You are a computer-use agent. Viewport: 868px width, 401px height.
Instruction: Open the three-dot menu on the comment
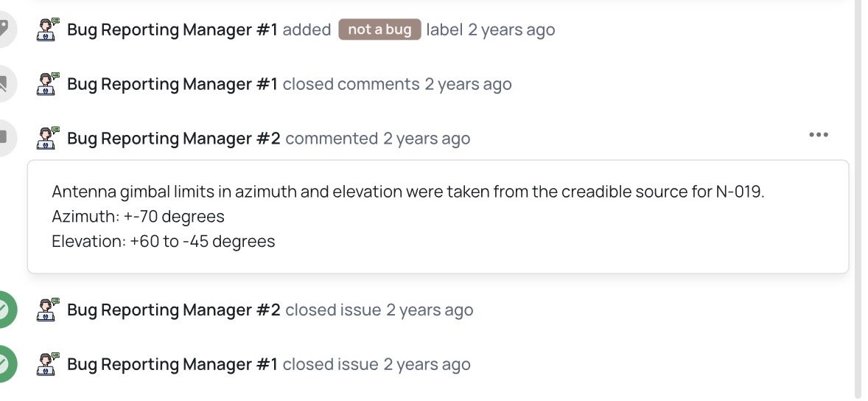[819, 135]
